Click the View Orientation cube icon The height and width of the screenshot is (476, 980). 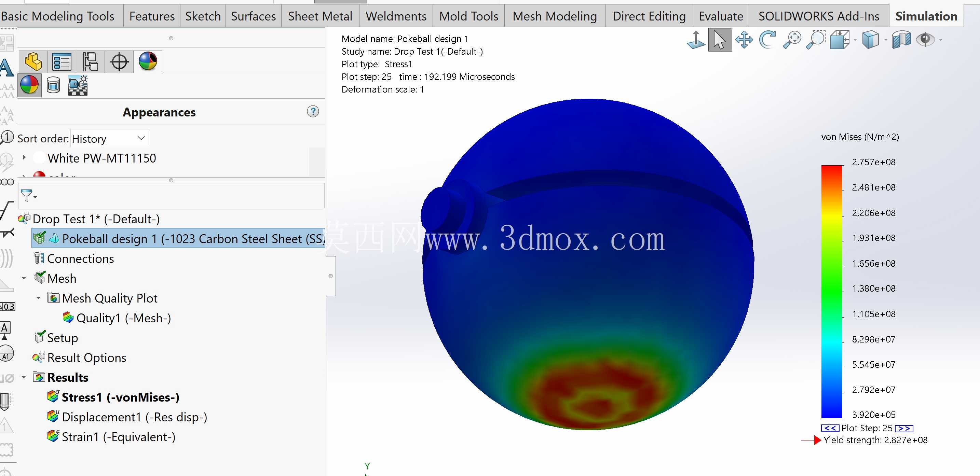point(840,40)
